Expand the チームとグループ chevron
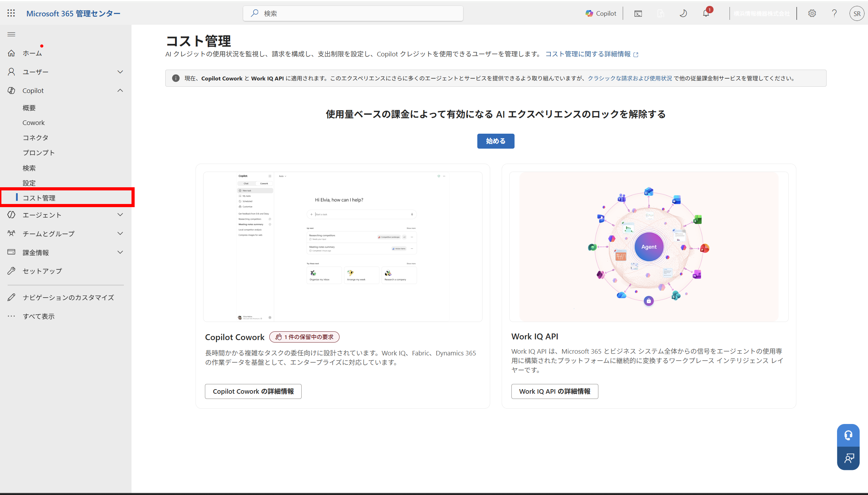 (120, 233)
